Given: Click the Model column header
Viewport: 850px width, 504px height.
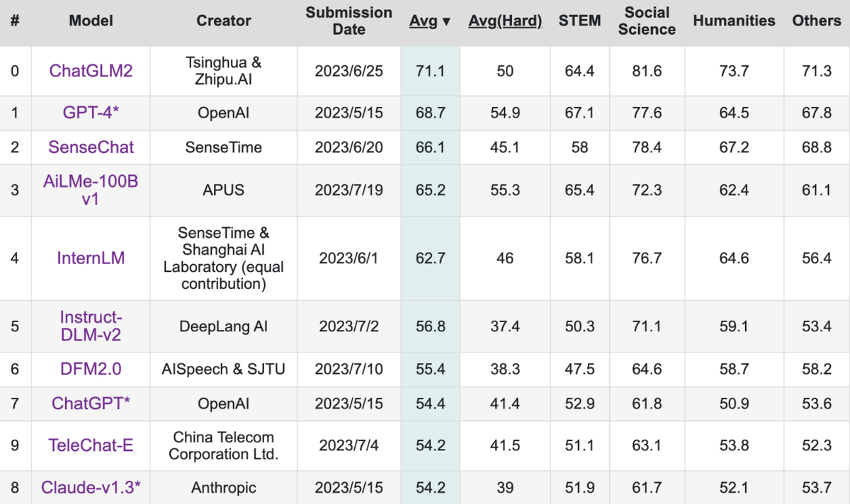Looking at the screenshot, I should [91, 21].
